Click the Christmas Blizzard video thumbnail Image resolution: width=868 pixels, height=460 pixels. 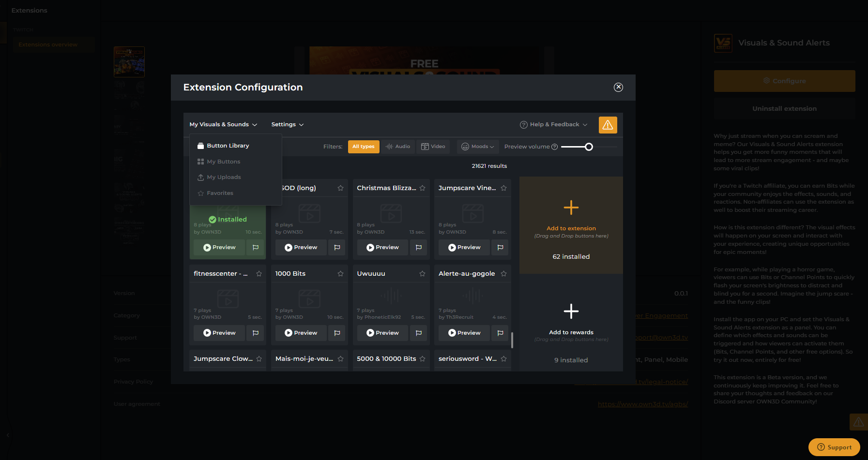click(x=391, y=213)
